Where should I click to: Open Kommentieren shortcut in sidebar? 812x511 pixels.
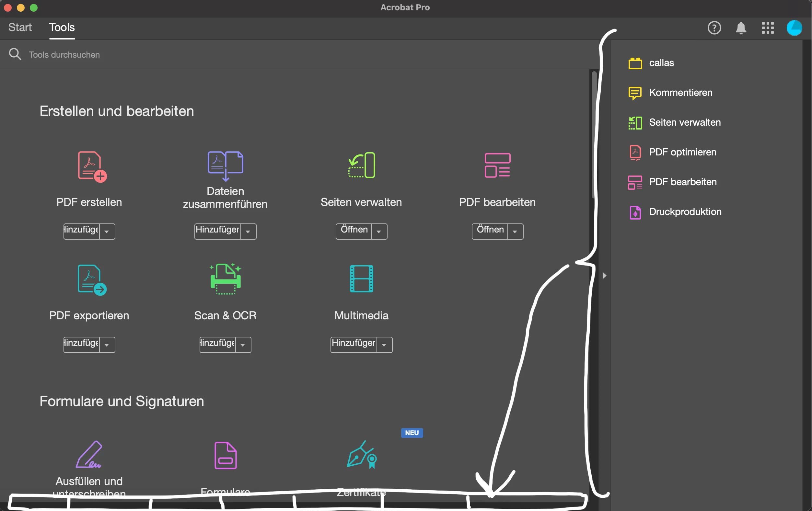pyautogui.click(x=680, y=93)
